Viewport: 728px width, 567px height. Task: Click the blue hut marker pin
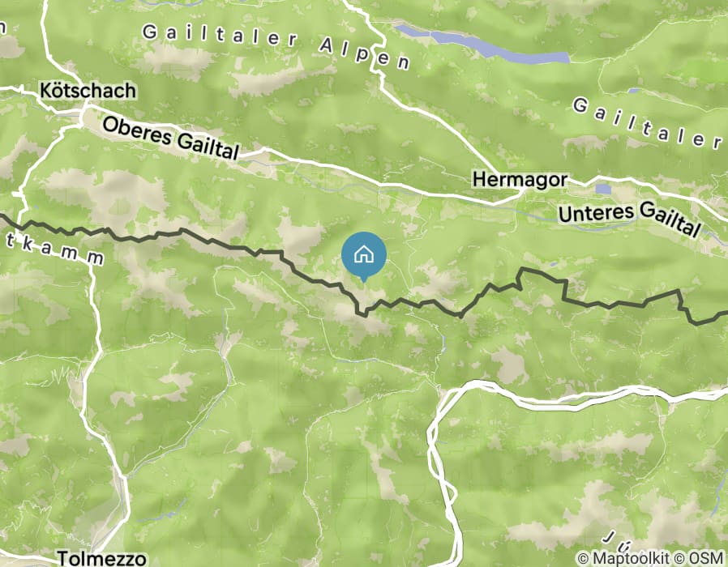point(363,256)
